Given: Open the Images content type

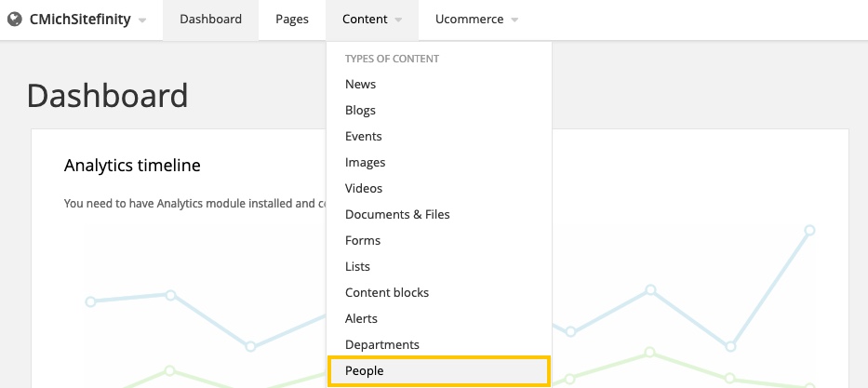Looking at the screenshot, I should 365,162.
